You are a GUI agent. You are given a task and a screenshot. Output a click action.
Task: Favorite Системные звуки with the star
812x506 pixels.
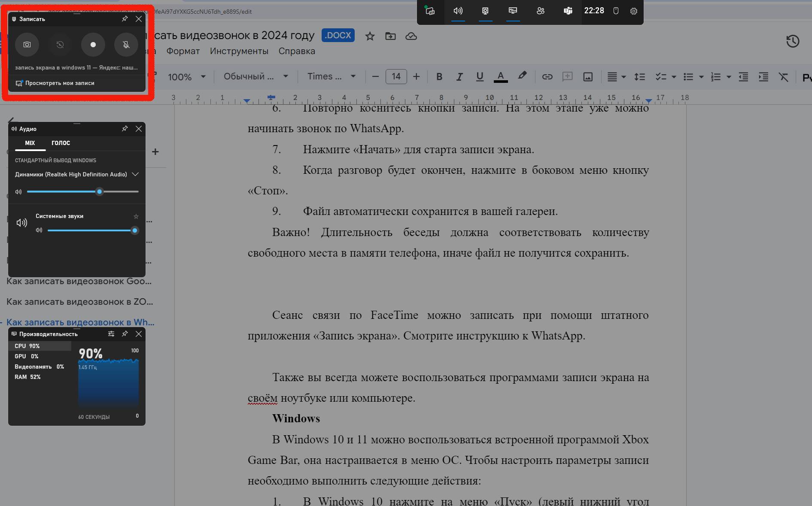136,216
